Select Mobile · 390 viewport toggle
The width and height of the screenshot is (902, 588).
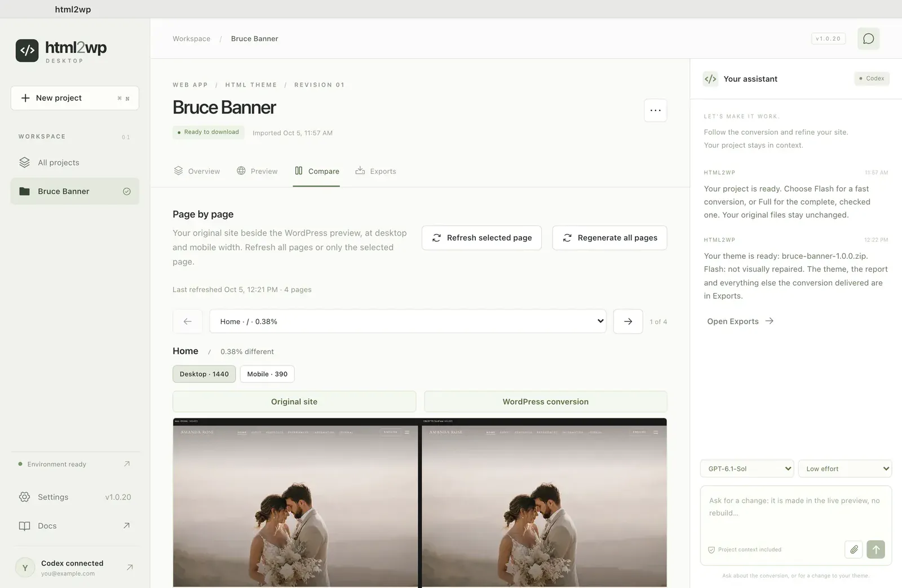(267, 374)
